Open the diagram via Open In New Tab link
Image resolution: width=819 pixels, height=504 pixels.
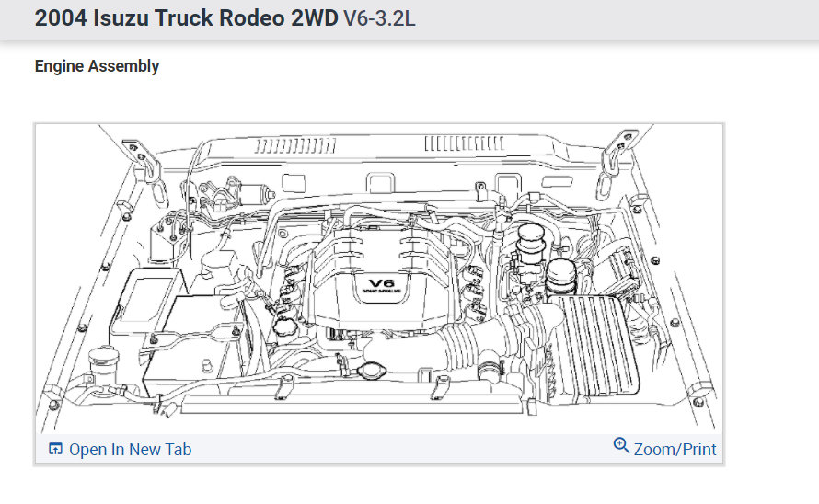point(130,450)
